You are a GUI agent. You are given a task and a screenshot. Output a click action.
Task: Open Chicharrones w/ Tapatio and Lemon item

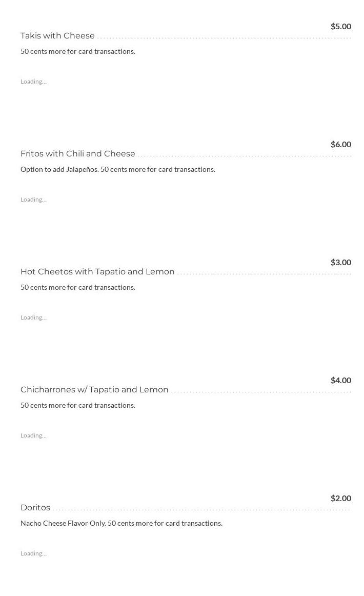94,390
